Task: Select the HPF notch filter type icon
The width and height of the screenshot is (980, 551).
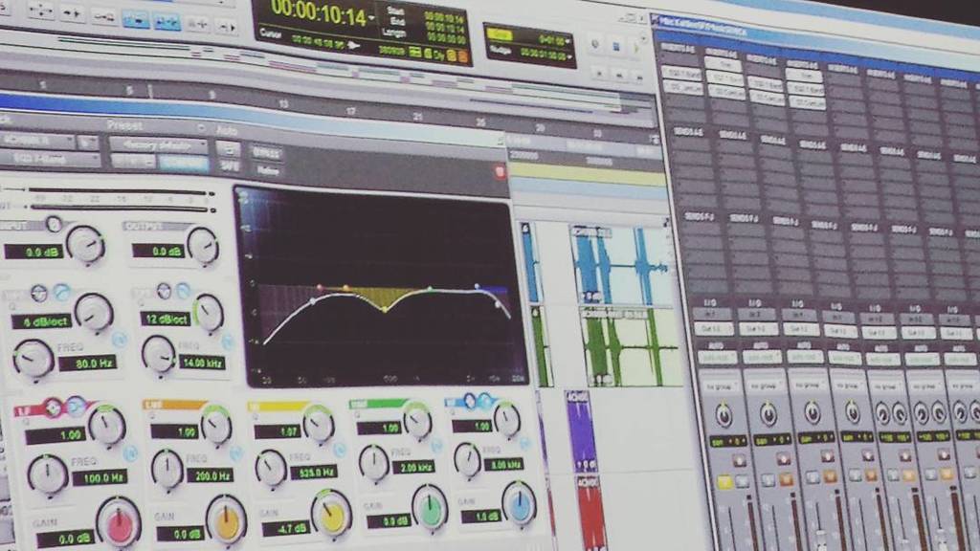Action: (x=38, y=293)
